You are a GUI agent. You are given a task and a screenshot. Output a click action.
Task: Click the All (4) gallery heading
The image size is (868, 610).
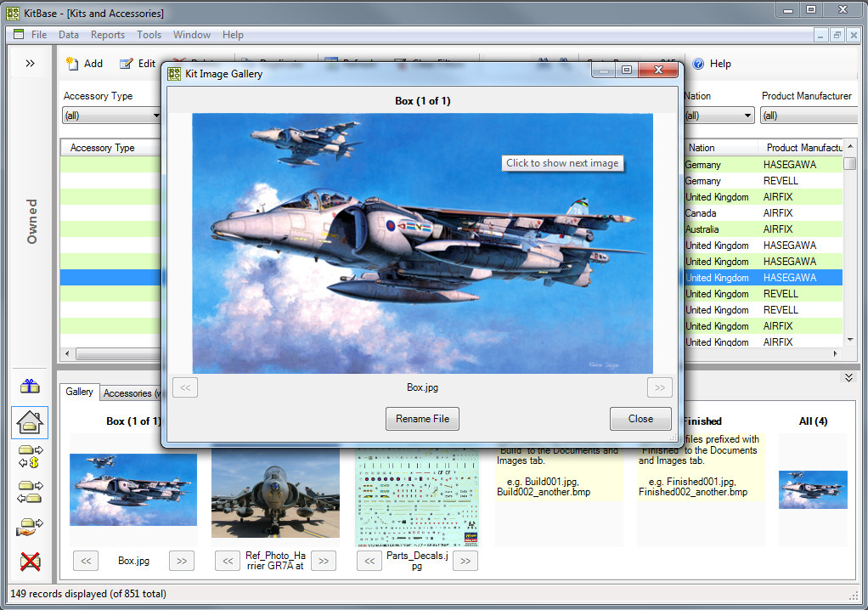click(813, 421)
